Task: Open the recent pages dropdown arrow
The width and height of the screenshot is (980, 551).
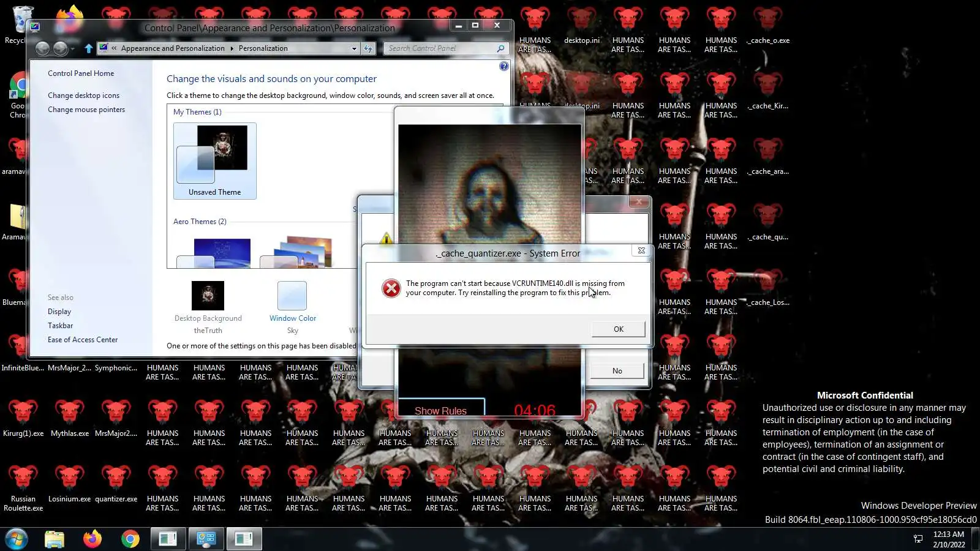Action: click(x=73, y=48)
